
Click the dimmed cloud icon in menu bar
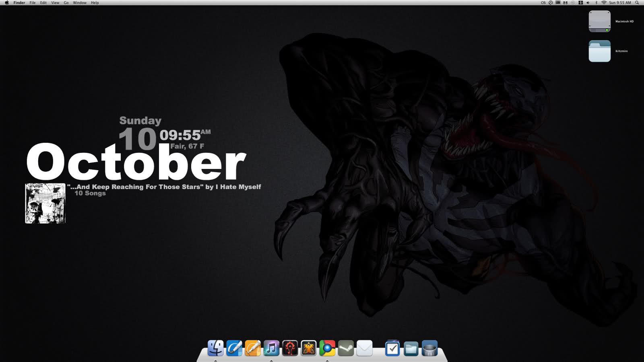point(573,3)
